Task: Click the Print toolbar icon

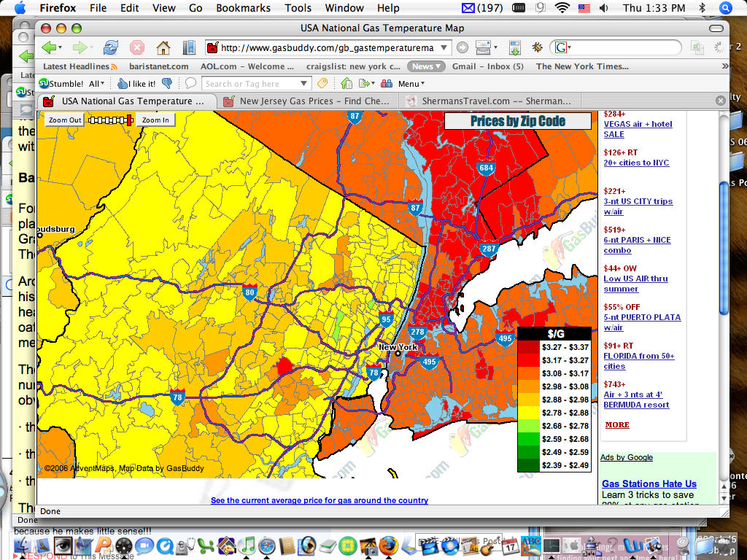Action: (x=483, y=47)
